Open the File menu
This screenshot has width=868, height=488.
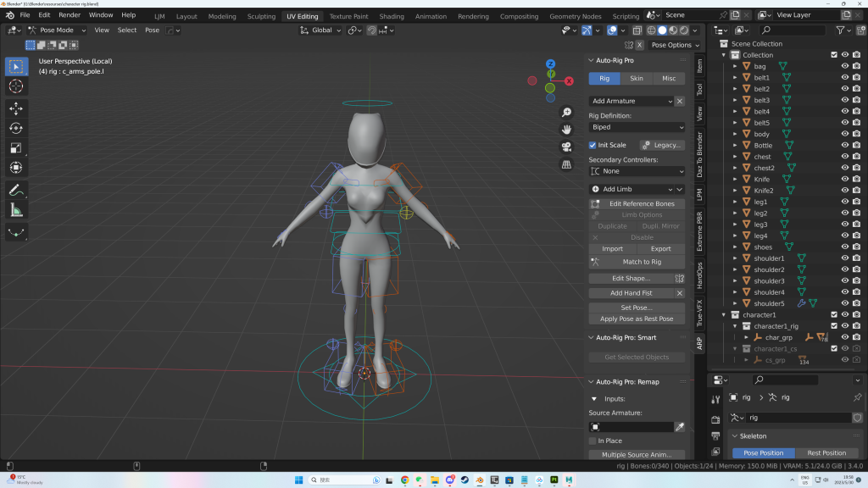point(25,15)
